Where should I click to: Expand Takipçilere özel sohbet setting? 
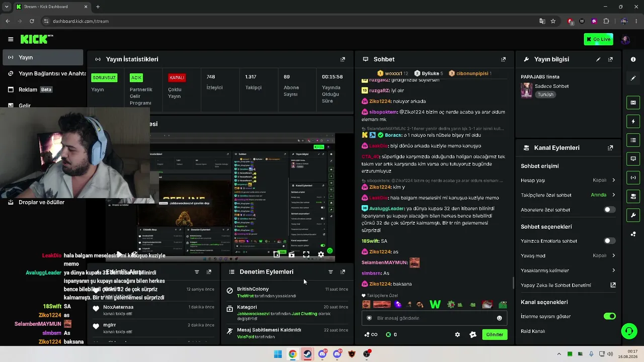(568, 195)
